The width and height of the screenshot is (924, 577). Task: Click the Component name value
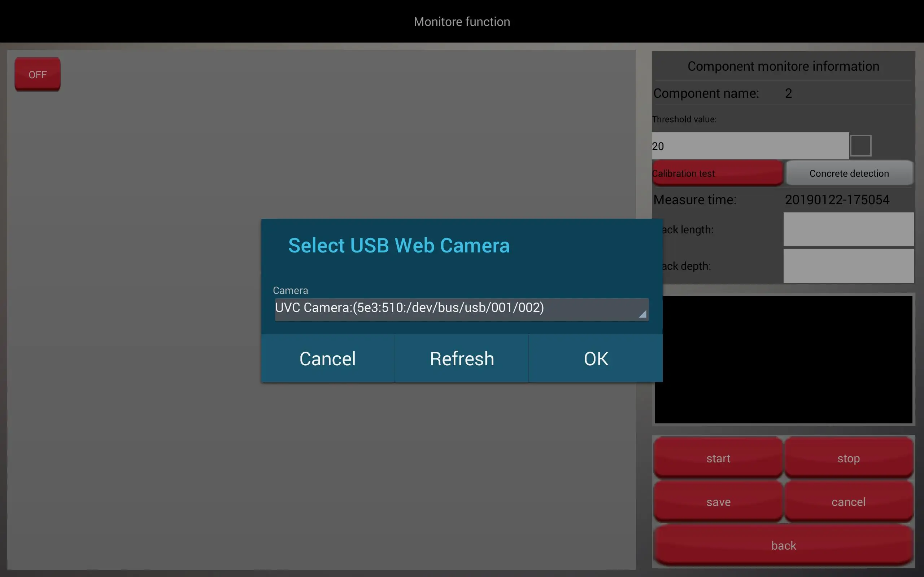pos(788,93)
